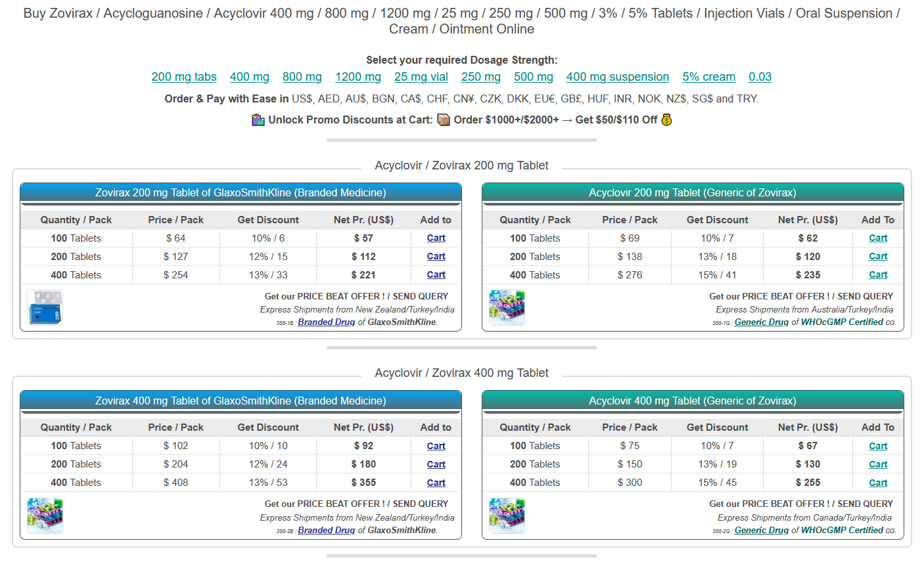
Task: Click the promo gift bag icon
Action: [258, 120]
